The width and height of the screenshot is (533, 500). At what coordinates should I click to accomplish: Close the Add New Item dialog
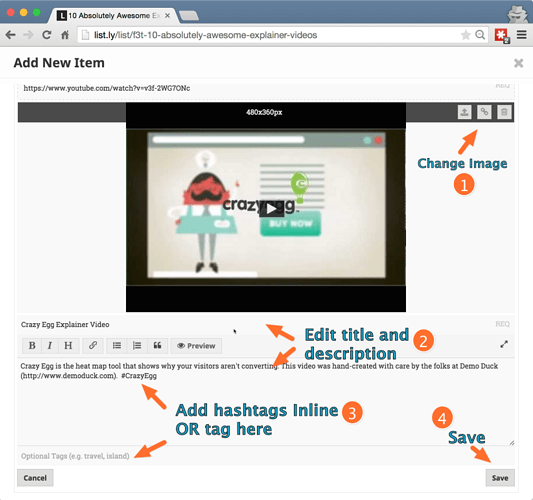518,63
